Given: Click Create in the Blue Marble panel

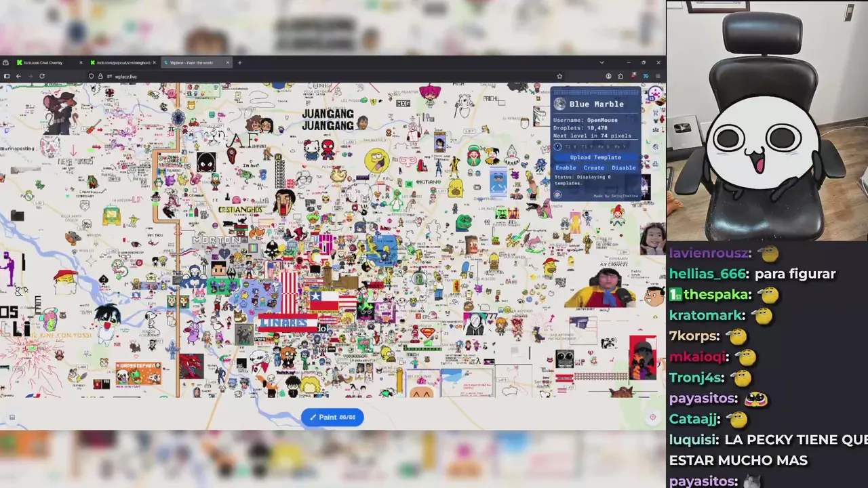Looking at the screenshot, I should pyautogui.click(x=593, y=167).
